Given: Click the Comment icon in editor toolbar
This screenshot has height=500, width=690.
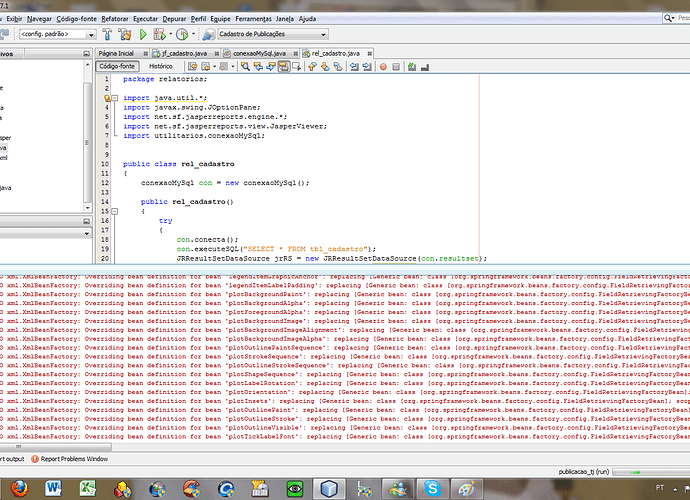Looking at the screenshot, I should (x=412, y=66).
